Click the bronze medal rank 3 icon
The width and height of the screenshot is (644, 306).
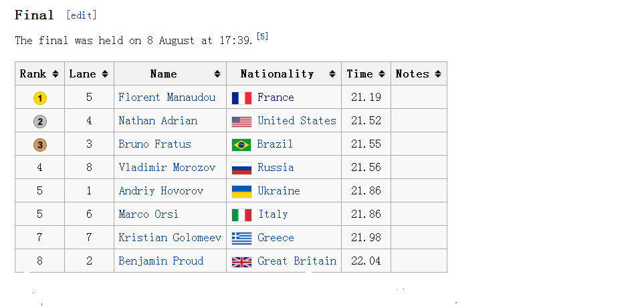click(40, 145)
